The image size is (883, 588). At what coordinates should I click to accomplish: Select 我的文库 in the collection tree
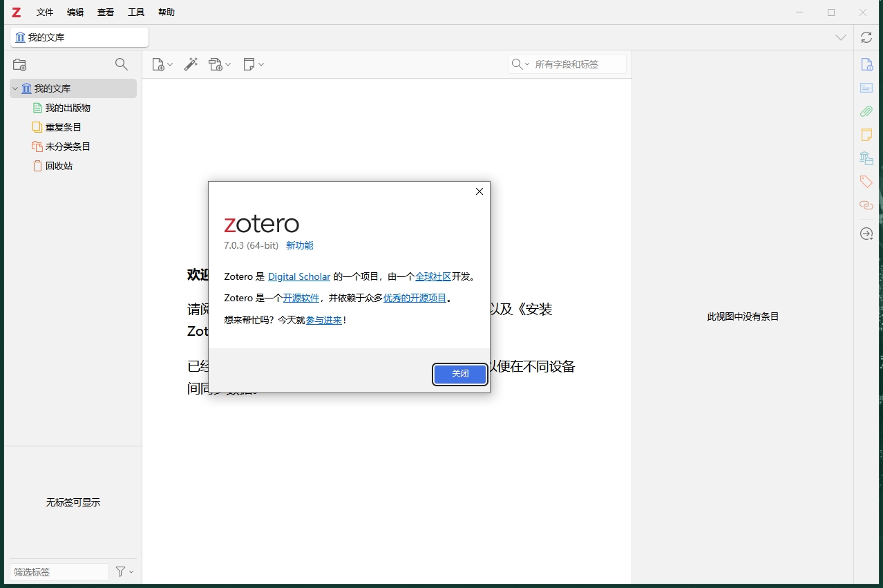pyautogui.click(x=73, y=88)
